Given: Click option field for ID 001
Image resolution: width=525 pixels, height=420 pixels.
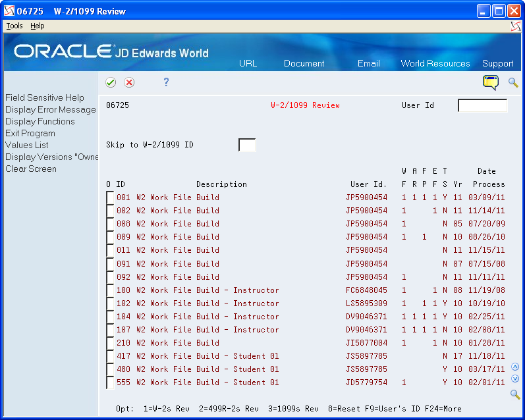Looking at the screenshot, I should click(x=110, y=197).
